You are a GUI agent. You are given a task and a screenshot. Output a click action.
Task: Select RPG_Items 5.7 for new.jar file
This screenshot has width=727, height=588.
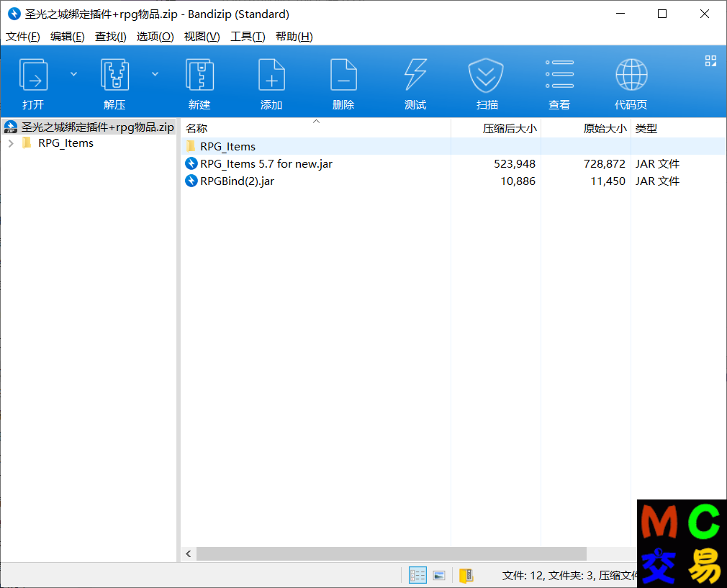pos(266,163)
